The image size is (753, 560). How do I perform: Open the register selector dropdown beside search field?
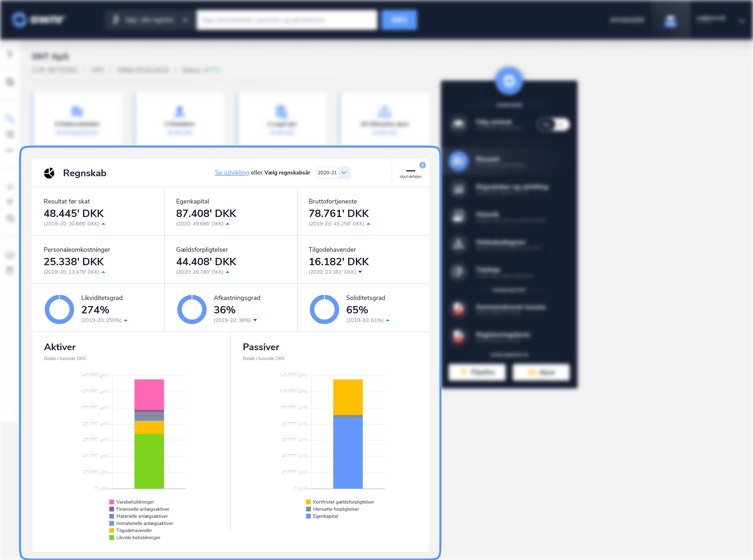tap(150, 20)
